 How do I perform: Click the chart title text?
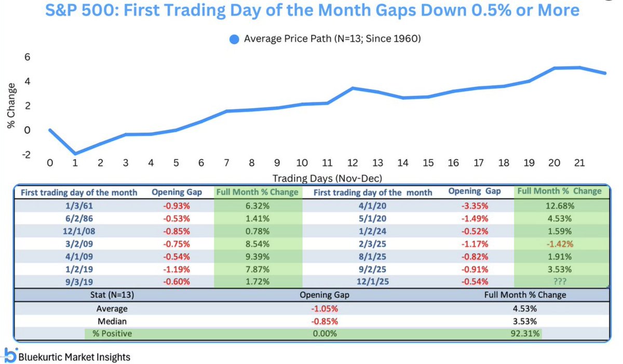(311, 11)
